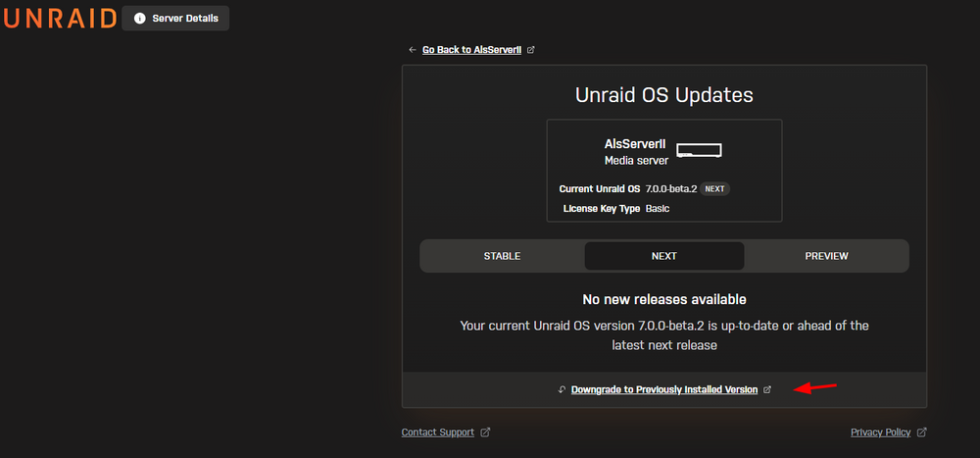This screenshot has width=980, height=458.
Task: Click the left arrow beside Go Back
Action: 412,50
